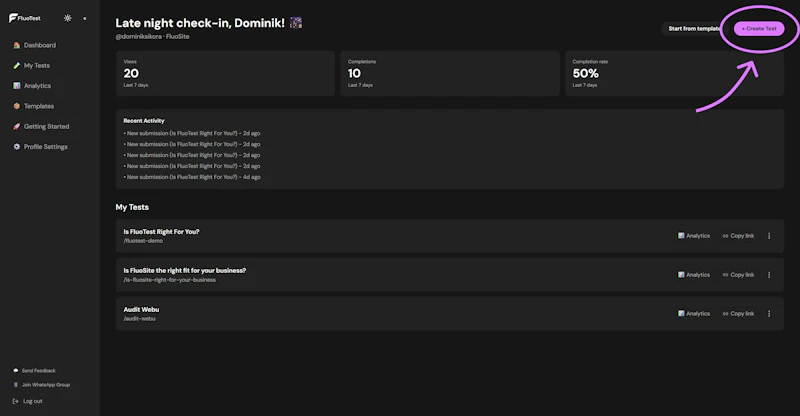Click the Profile Settings gear icon
Image resolution: width=800 pixels, height=416 pixels.
[16, 146]
